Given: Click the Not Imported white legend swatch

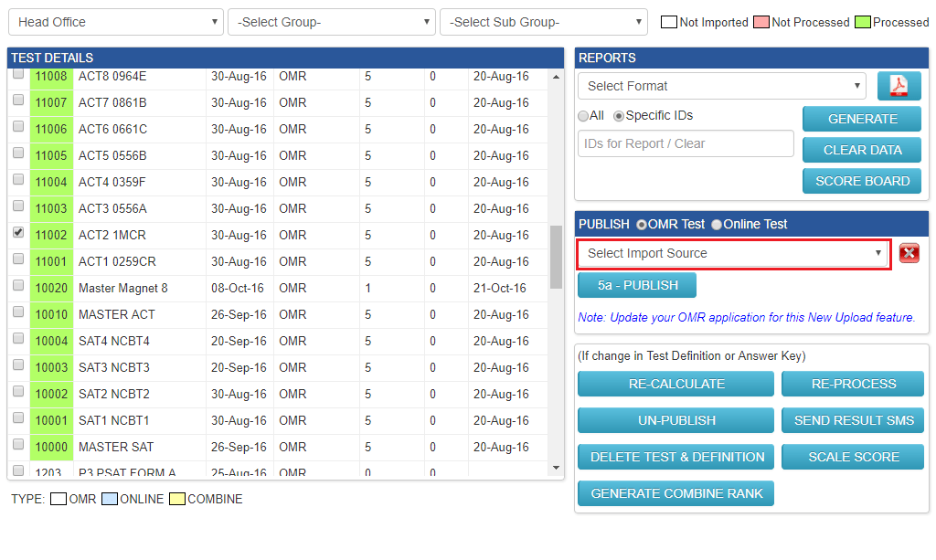Looking at the screenshot, I should click(669, 22).
